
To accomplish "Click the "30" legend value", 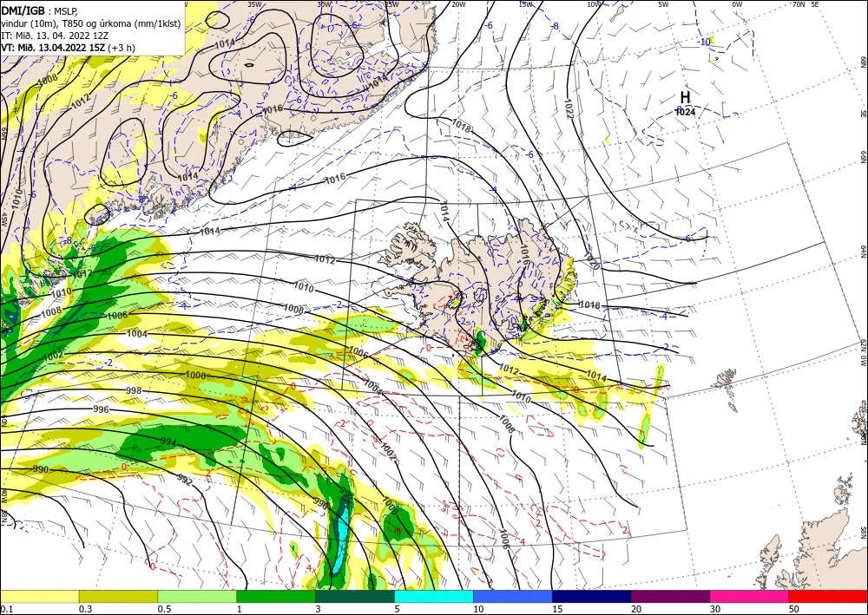I will 715,609.
